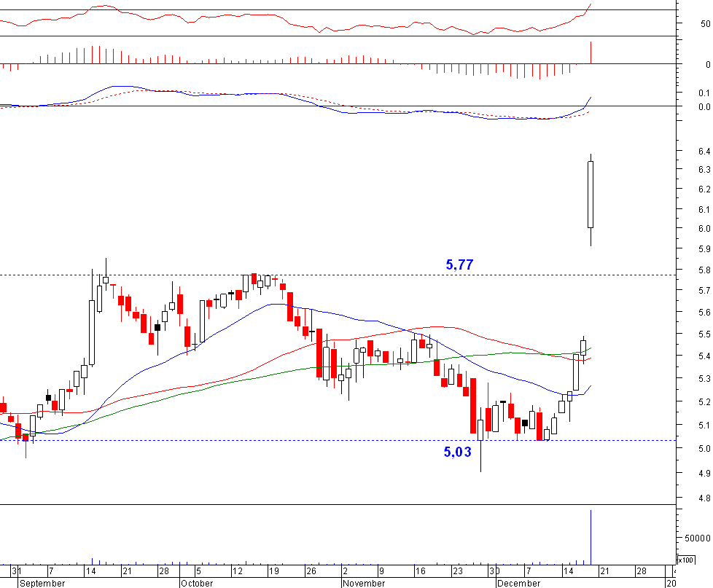The height and width of the screenshot is (588, 713).
Task: Click the 5.6 price axis label
Action: click(704, 312)
